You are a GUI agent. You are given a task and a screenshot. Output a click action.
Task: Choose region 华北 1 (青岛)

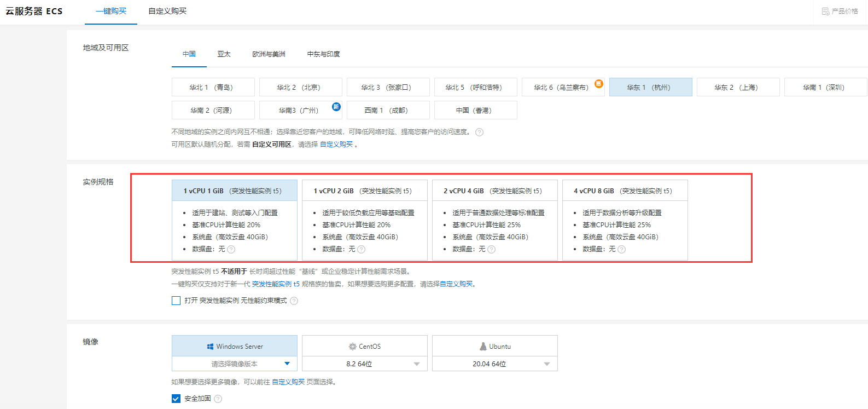pyautogui.click(x=213, y=87)
